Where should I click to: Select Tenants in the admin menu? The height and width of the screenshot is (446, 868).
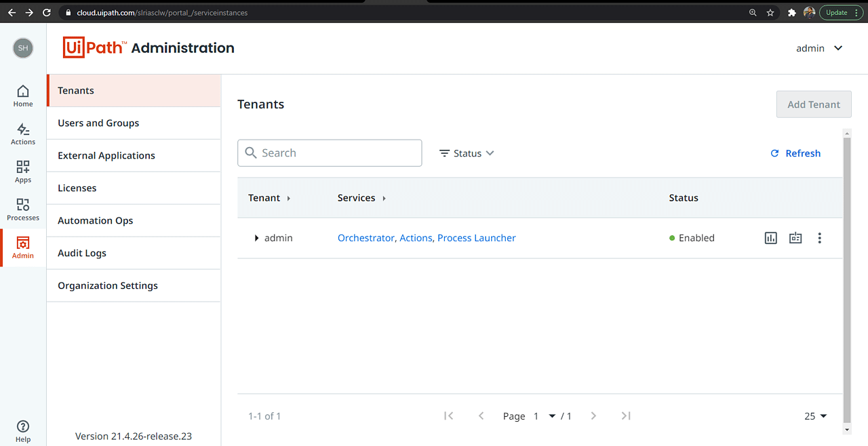134,90
